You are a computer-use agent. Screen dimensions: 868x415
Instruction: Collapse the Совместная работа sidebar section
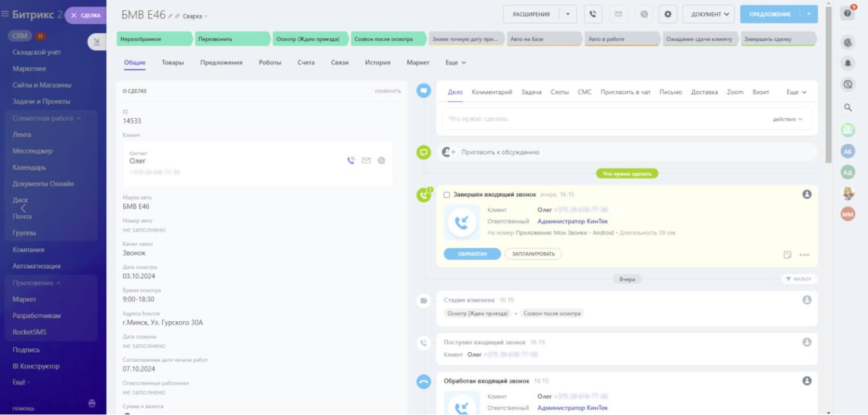(46, 118)
